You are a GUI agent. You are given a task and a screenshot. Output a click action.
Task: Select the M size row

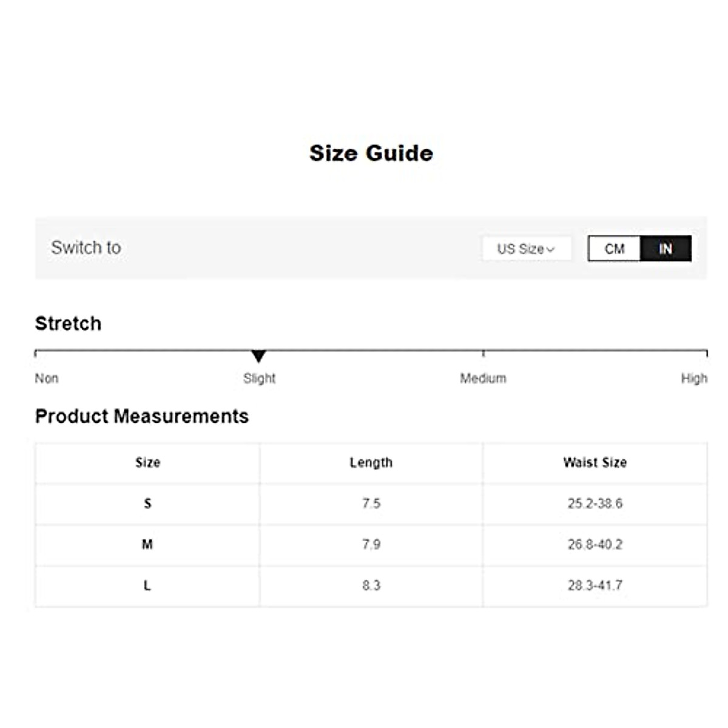pyautogui.click(x=147, y=545)
